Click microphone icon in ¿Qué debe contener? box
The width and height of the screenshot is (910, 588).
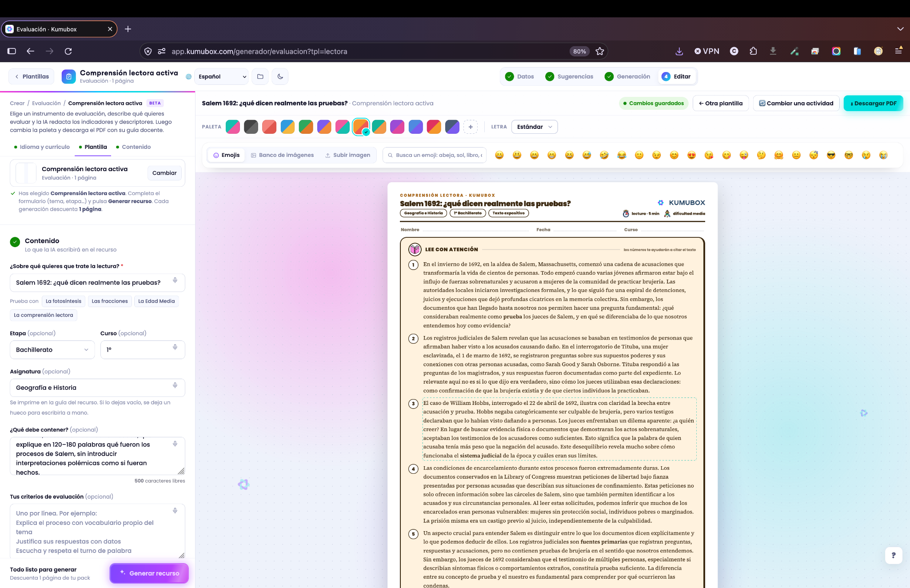(x=175, y=444)
